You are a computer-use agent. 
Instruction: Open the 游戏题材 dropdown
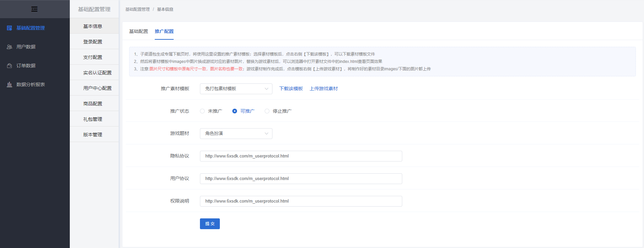coord(236,134)
